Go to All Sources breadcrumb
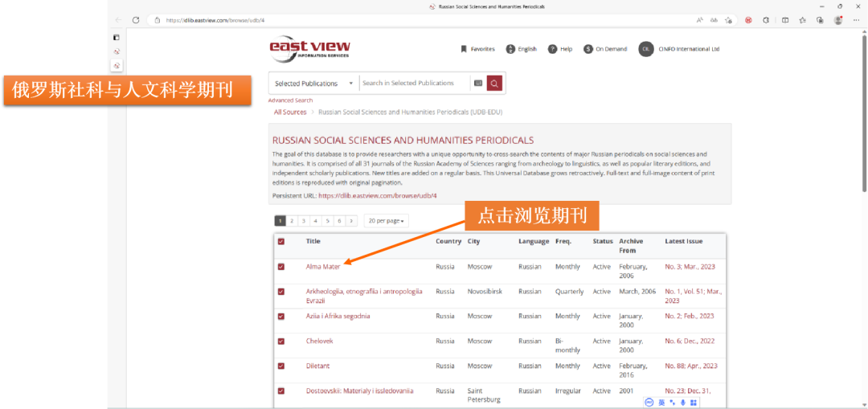 click(290, 112)
